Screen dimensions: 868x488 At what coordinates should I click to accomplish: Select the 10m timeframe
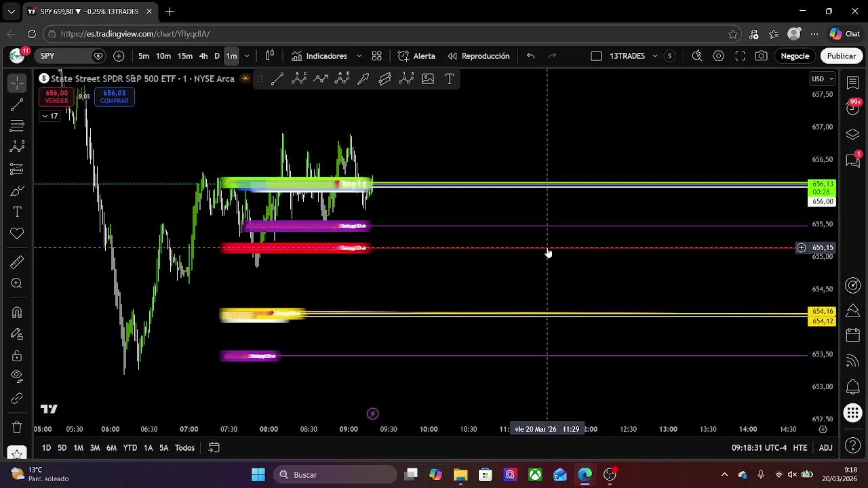coord(163,56)
